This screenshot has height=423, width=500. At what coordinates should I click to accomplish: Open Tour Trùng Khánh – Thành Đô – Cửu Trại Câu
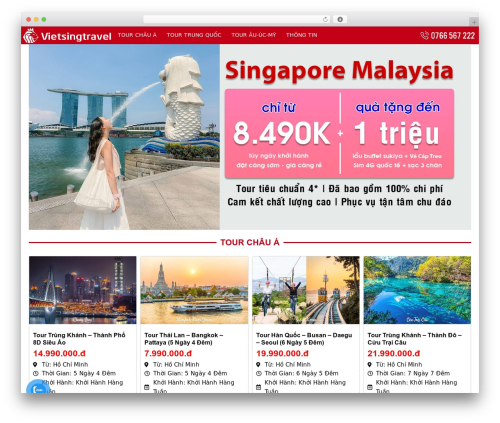(414, 339)
